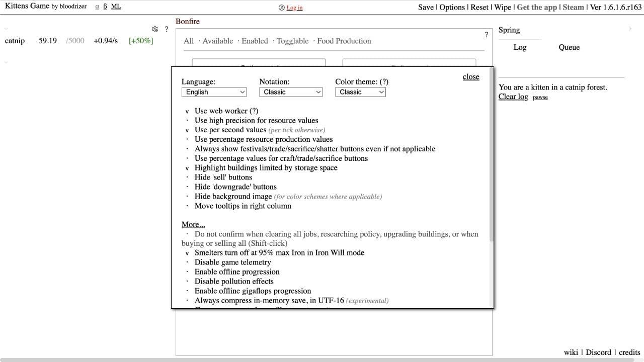Click the Spring season label
Viewport: 644px width, 362px height.
point(509,30)
